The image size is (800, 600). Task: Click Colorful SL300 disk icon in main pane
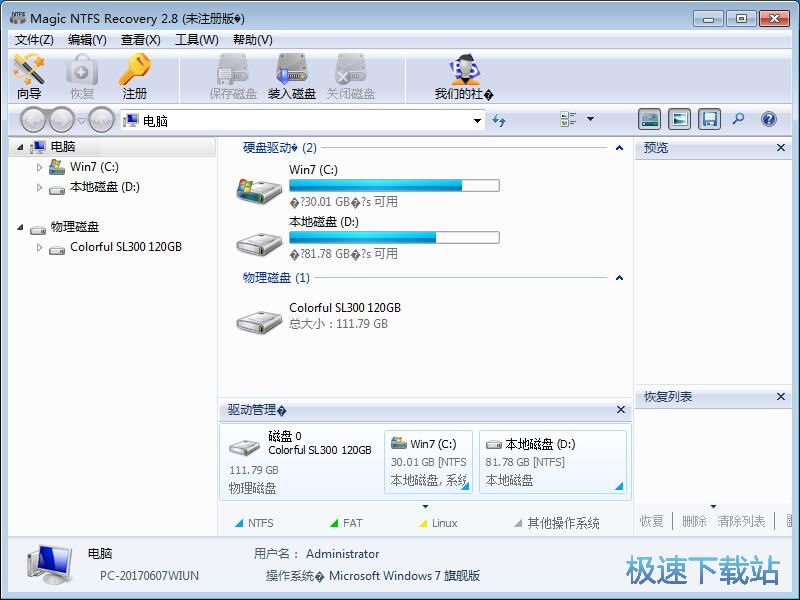259,320
